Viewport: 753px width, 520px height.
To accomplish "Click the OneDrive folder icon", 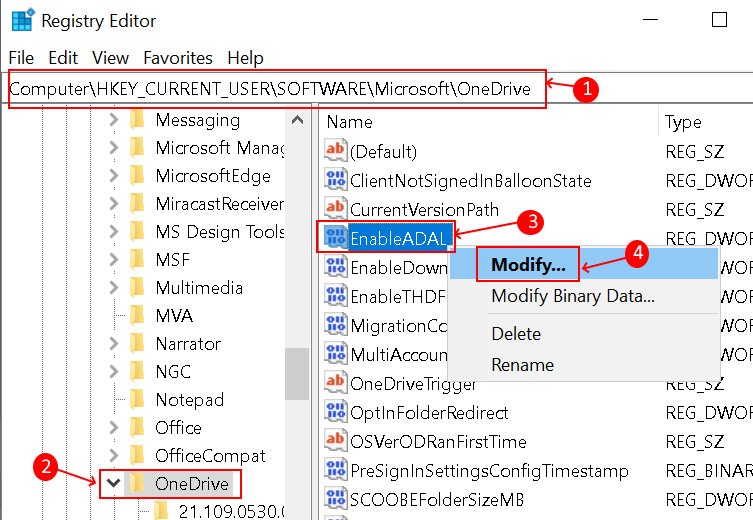I will pos(137,483).
